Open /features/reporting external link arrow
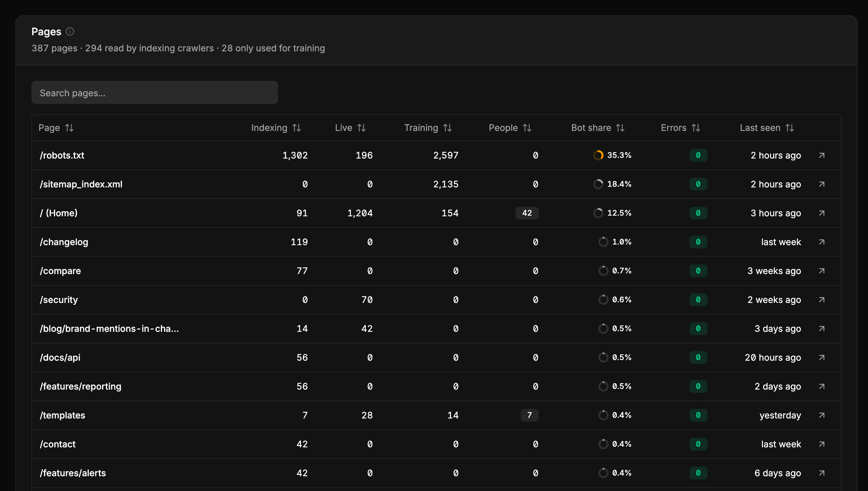868x491 pixels. [822, 386]
